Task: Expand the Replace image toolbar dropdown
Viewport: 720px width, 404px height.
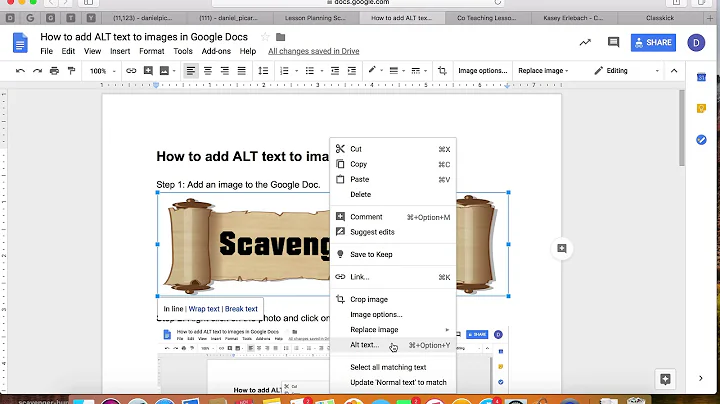Action: pos(543,71)
